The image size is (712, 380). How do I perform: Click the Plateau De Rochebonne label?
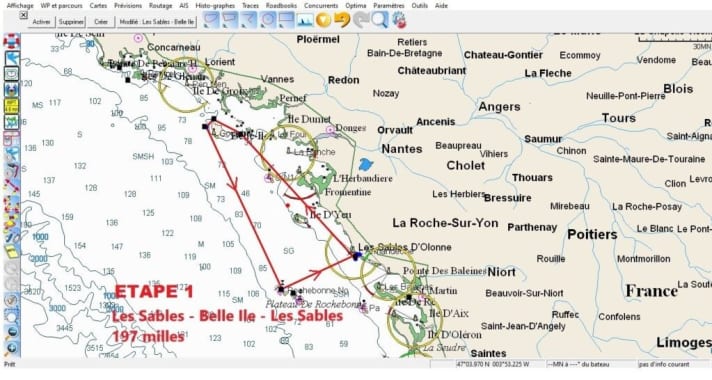[x=314, y=304]
